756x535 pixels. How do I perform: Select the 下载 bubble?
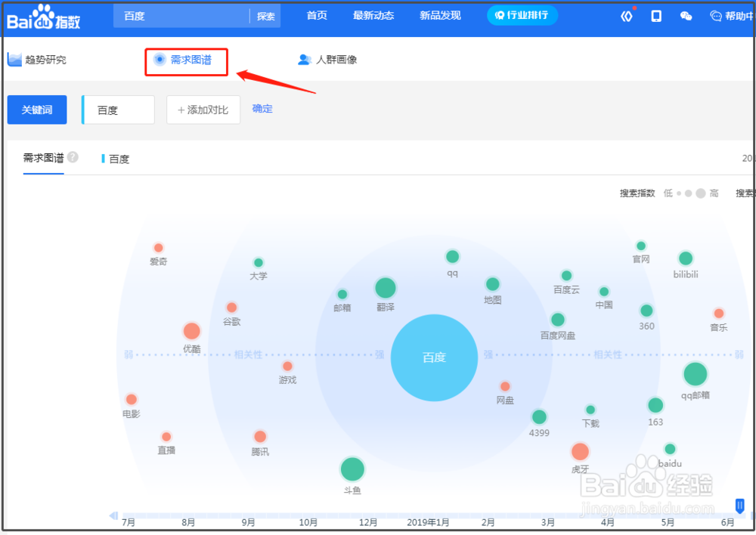tap(590, 410)
